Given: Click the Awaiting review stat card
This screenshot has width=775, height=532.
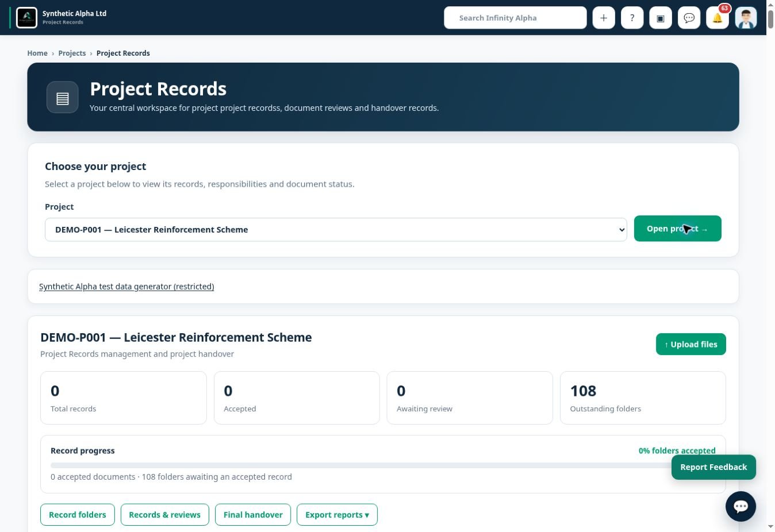Looking at the screenshot, I should pos(470,398).
